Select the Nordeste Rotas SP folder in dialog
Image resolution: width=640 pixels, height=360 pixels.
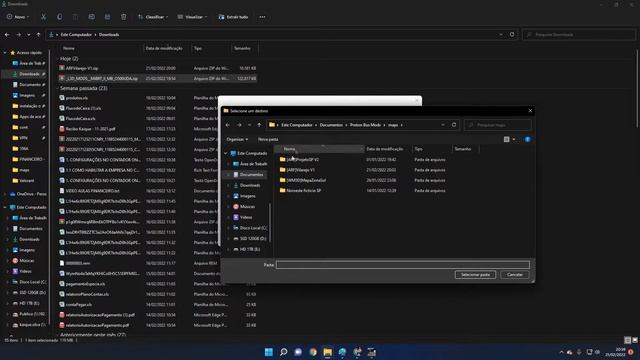click(x=303, y=191)
